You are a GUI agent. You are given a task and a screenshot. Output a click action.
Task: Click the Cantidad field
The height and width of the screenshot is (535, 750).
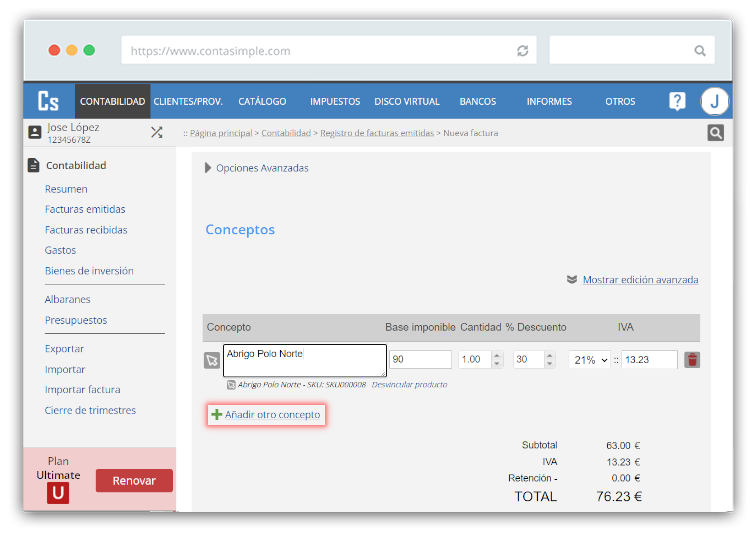click(x=474, y=360)
